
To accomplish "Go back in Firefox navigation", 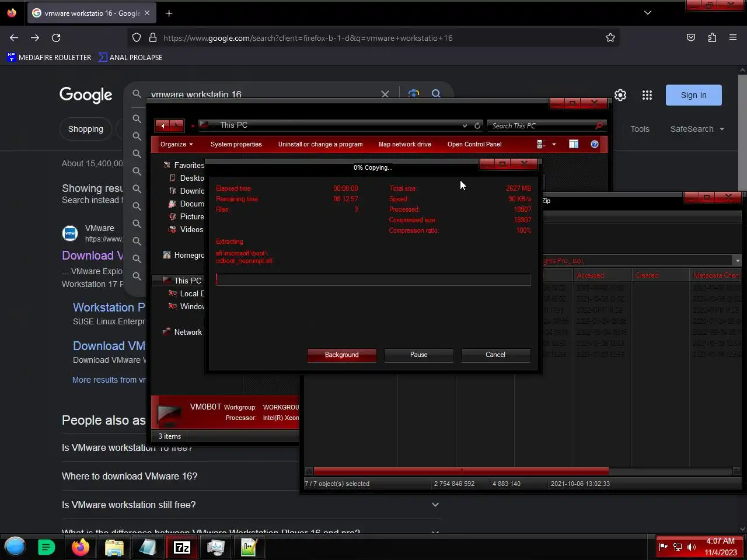I will pyautogui.click(x=14, y=38).
